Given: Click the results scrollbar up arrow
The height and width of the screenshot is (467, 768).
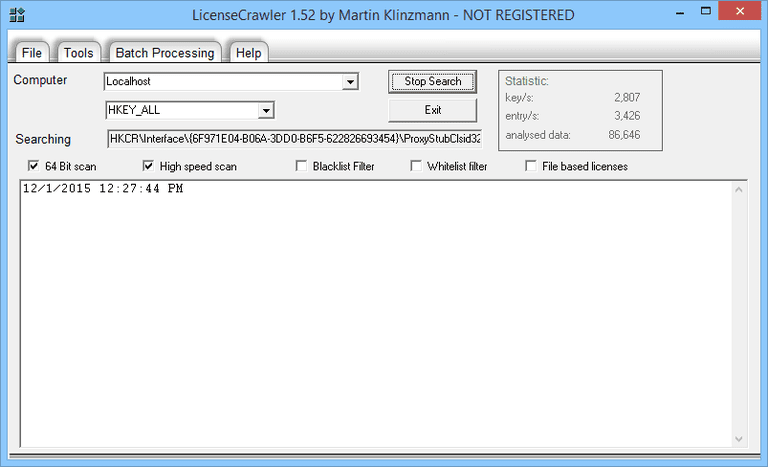Looking at the screenshot, I should pos(739,190).
